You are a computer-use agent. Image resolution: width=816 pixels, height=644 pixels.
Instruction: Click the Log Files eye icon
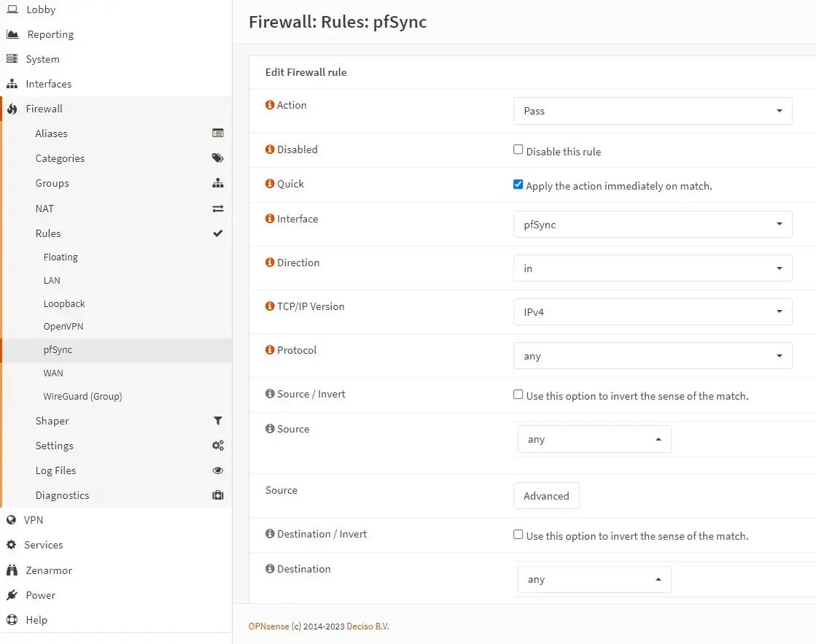click(x=218, y=470)
